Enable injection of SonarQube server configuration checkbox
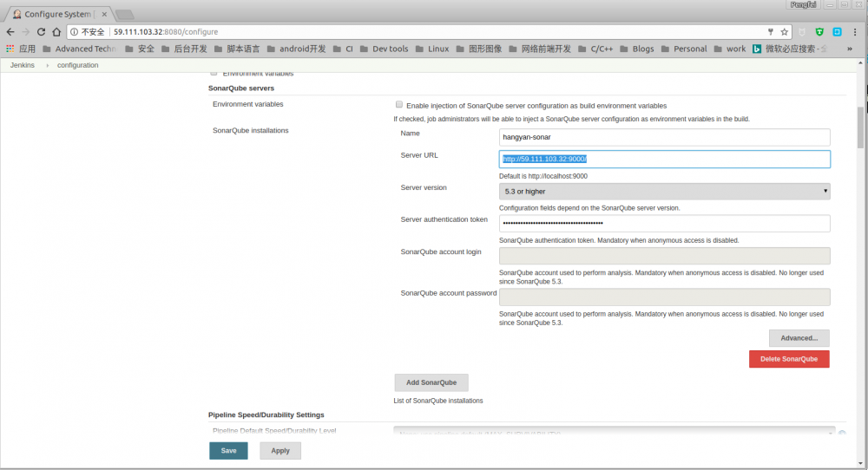This screenshot has height=470, width=868. coord(399,105)
